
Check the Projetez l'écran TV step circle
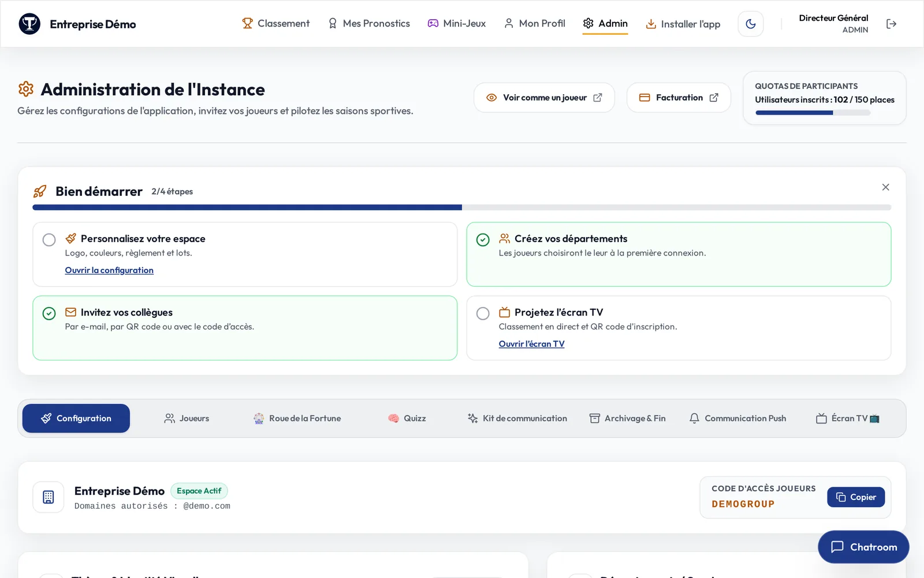pyautogui.click(x=483, y=313)
